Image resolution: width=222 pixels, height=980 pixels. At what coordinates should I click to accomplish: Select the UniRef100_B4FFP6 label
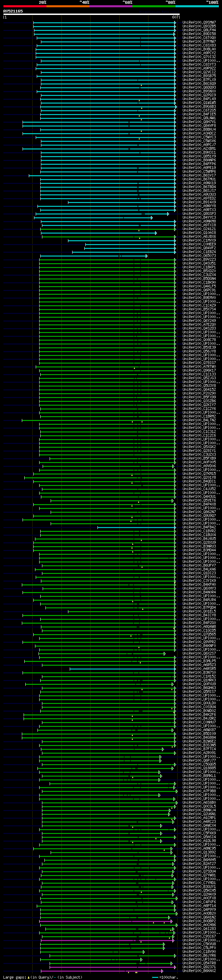pyautogui.click(x=199, y=164)
